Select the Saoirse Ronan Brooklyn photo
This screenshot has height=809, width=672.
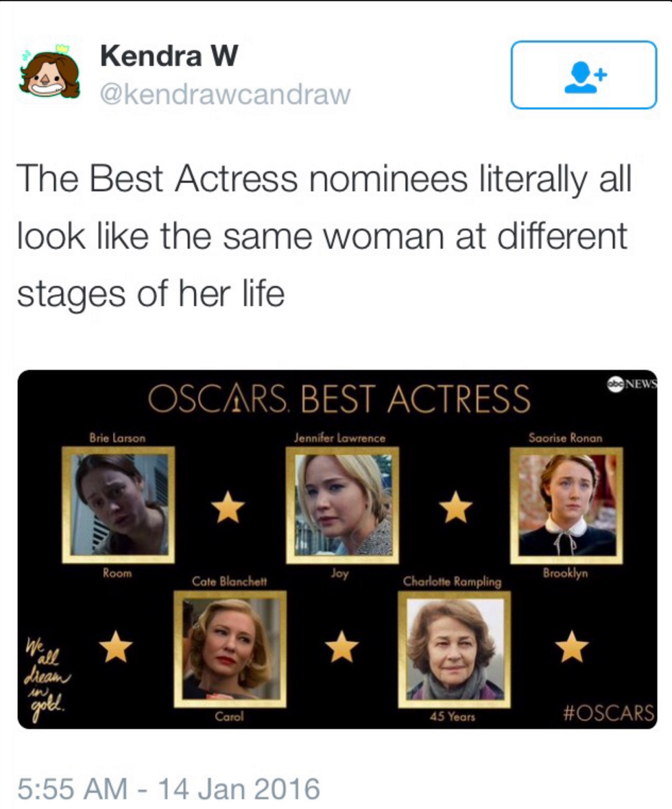566,505
